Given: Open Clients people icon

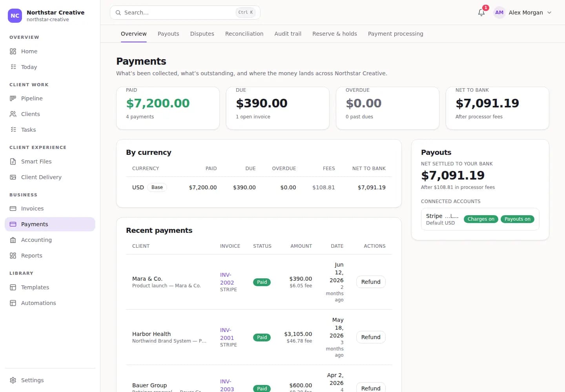Looking at the screenshot, I should 13,114.
